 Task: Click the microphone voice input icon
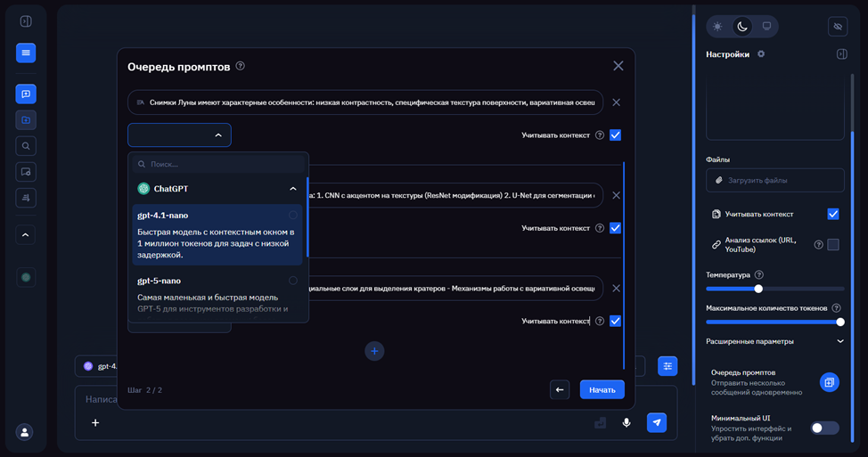coord(626,422)
